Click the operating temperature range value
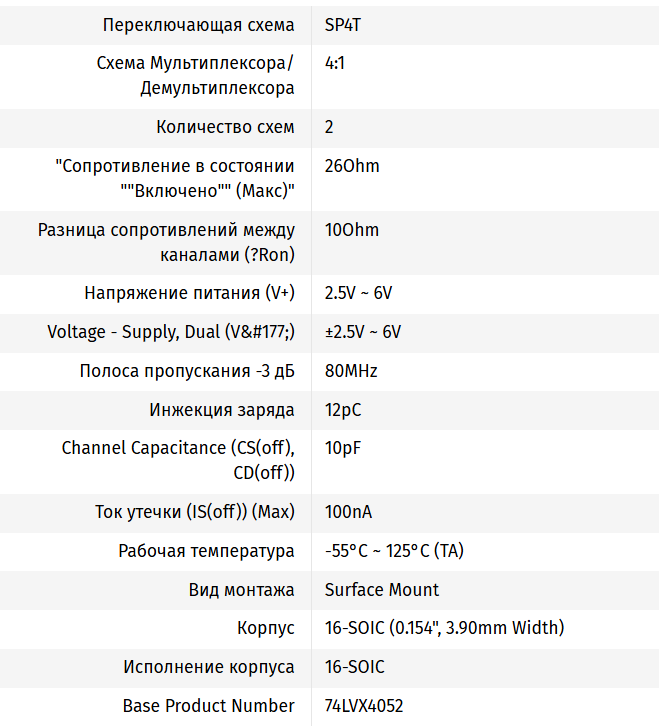659x728 pixels. [394, 551]
